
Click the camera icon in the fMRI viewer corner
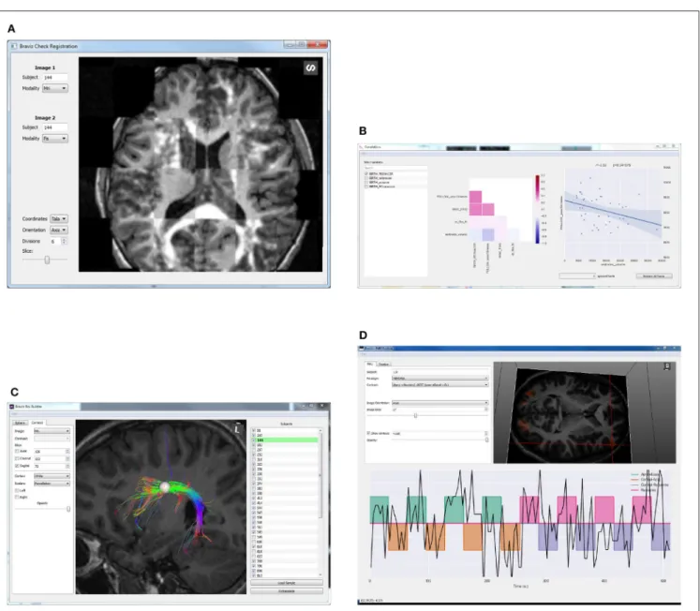tap(667, 366)
